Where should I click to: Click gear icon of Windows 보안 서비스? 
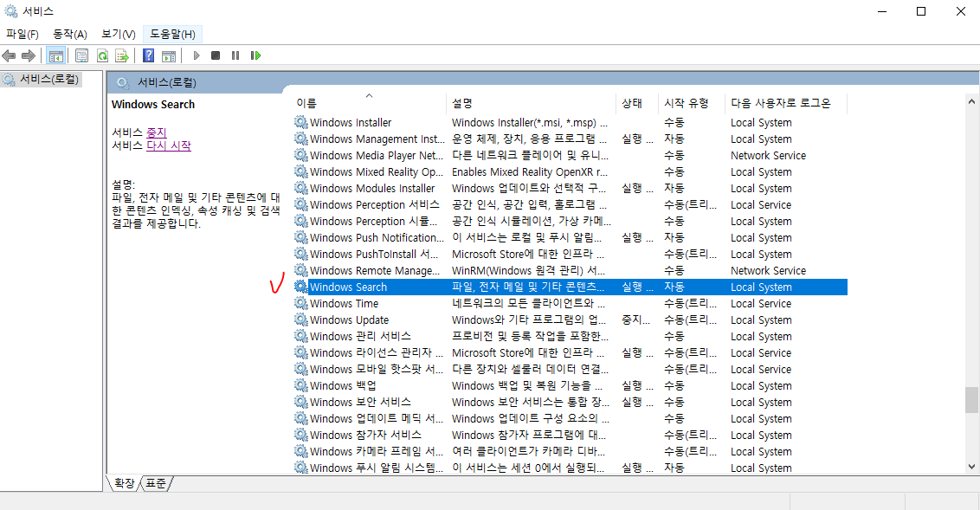[x=300, y=402]
